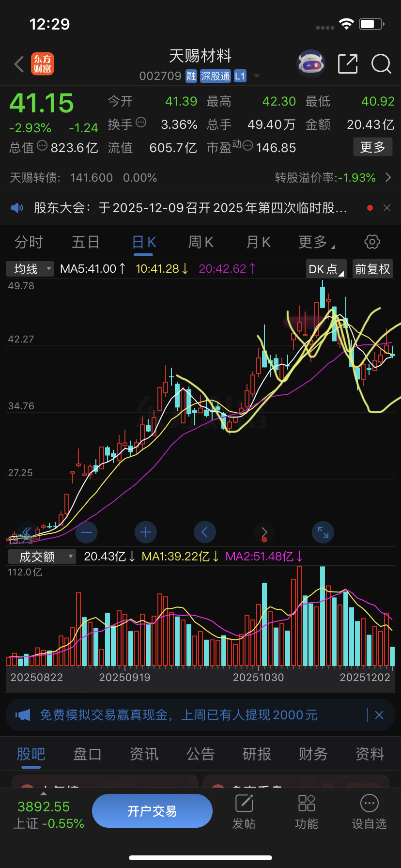The width and height of the screenshot is (401, 868).
Task: Tap the simulated trading banner speaker icon
Action: point(23,715)
